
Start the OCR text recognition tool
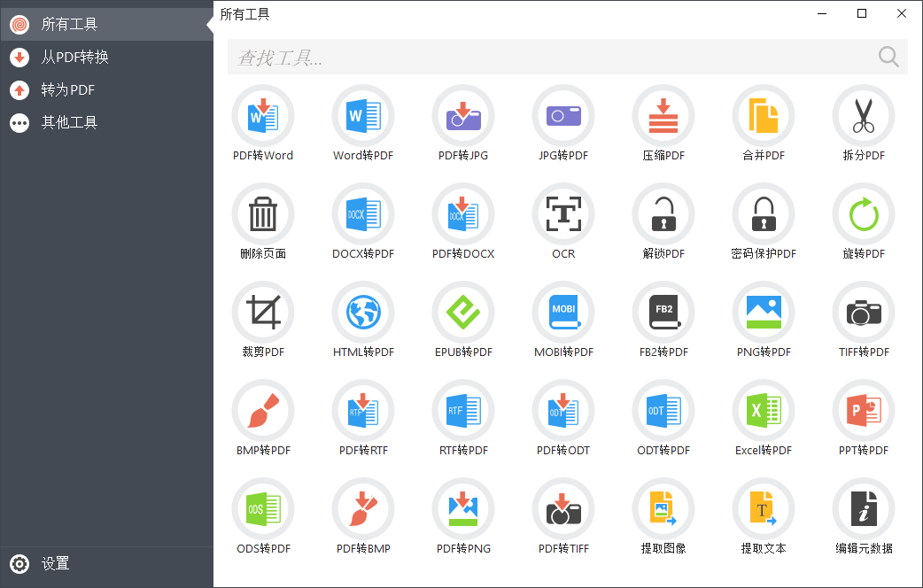(563, 214)
